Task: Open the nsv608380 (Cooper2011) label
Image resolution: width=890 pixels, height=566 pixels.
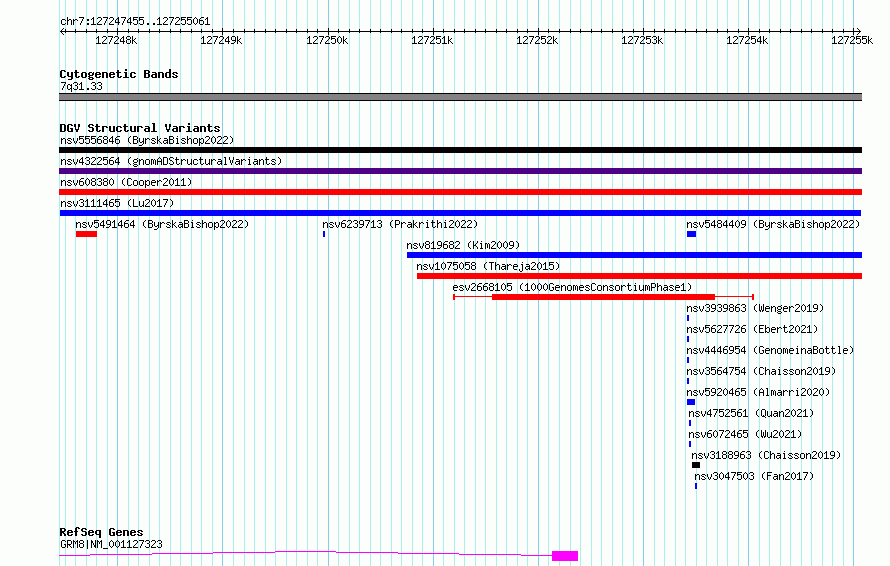Action: (x=126, y=182)
